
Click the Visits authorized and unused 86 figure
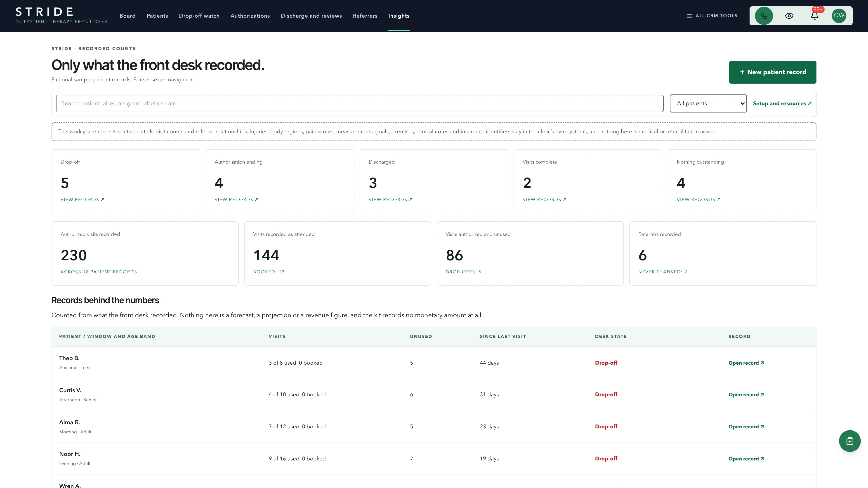(x=454, y=255)
